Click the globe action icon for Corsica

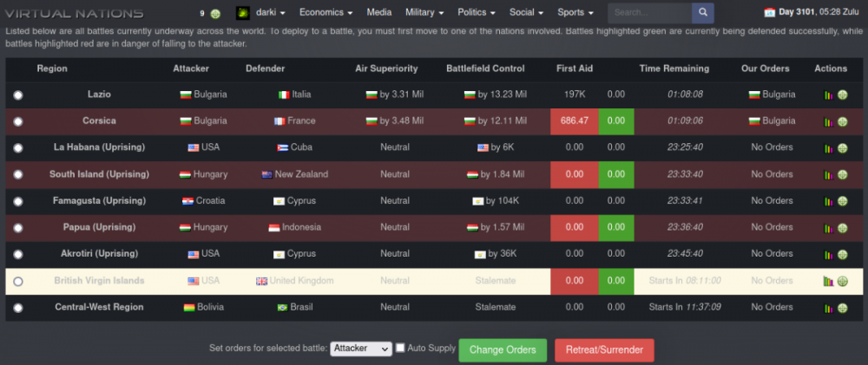[842, 121]
